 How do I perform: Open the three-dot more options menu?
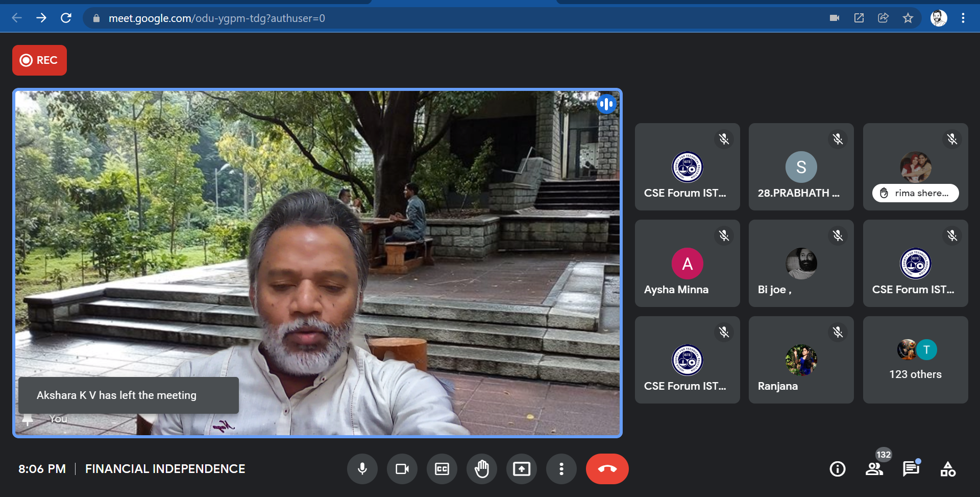[561, 469]
